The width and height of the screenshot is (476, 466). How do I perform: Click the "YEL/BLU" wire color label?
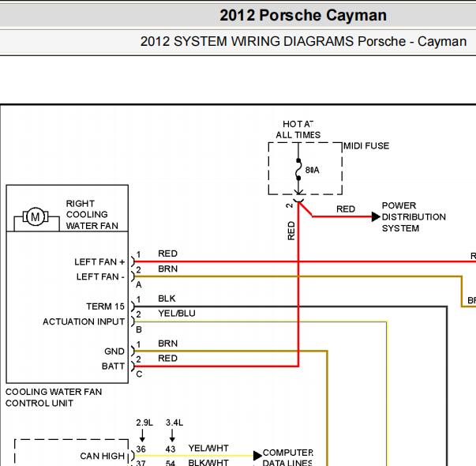pyautogui.click(x=177, y=314)
